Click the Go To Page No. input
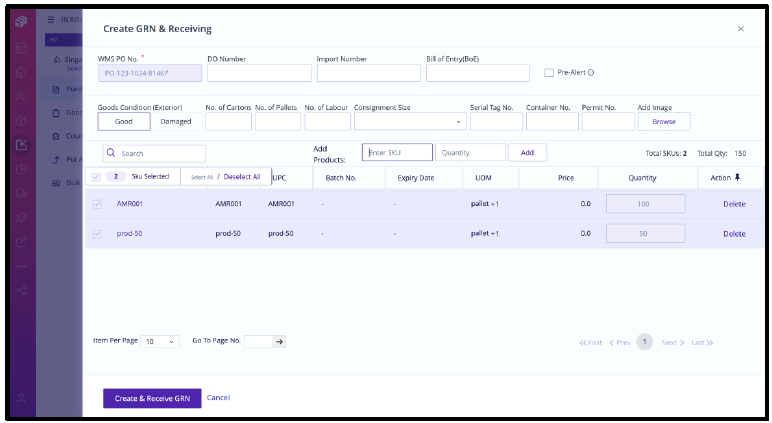 (x=258, y=341)
